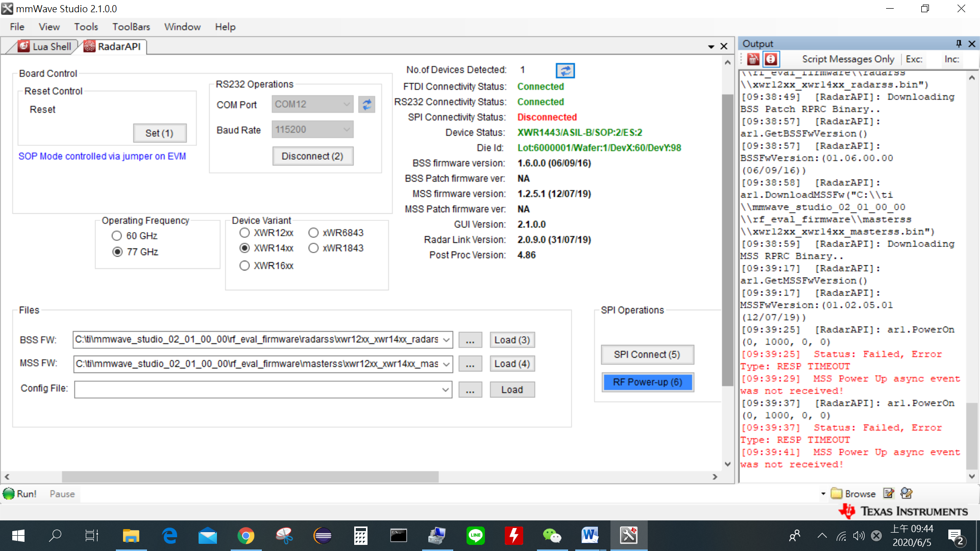
Task: Click the RF Power-up (6) button
Action: tap(647, 382)
